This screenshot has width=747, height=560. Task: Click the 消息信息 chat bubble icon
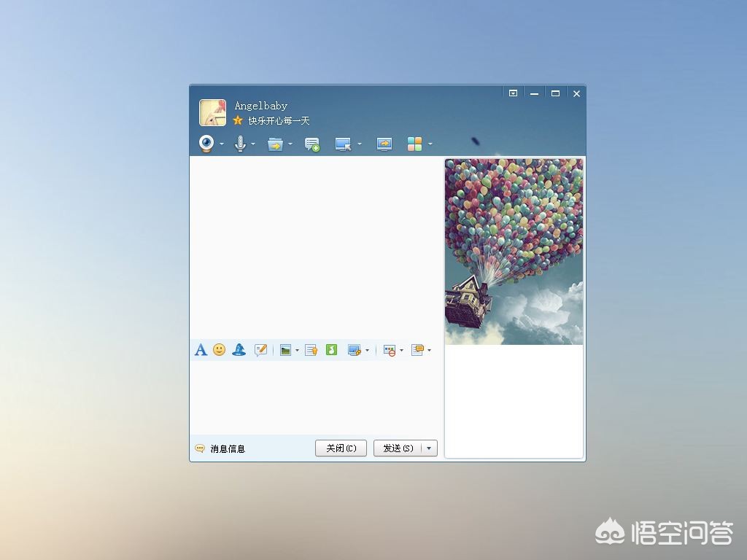point(200,448)
